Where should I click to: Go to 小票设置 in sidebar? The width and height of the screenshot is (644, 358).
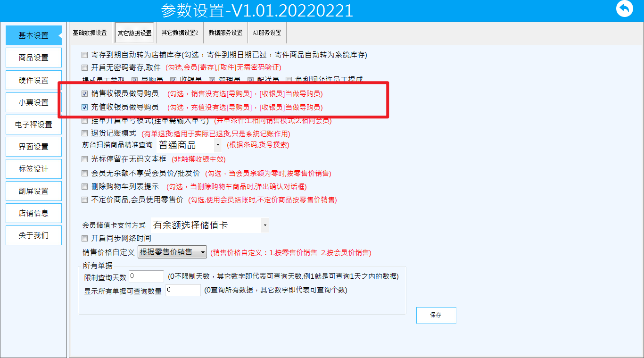(33, 102)
